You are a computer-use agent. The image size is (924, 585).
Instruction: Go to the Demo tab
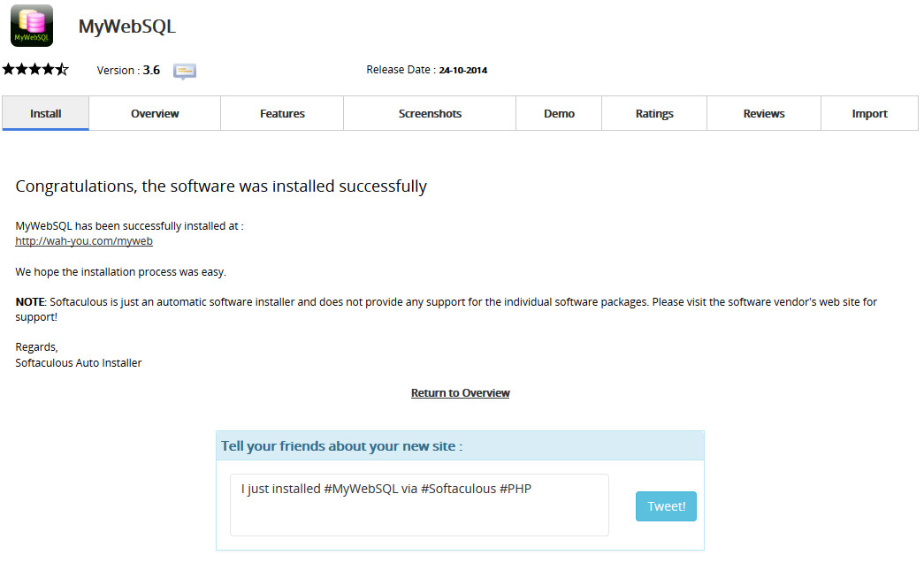point(559,113)
